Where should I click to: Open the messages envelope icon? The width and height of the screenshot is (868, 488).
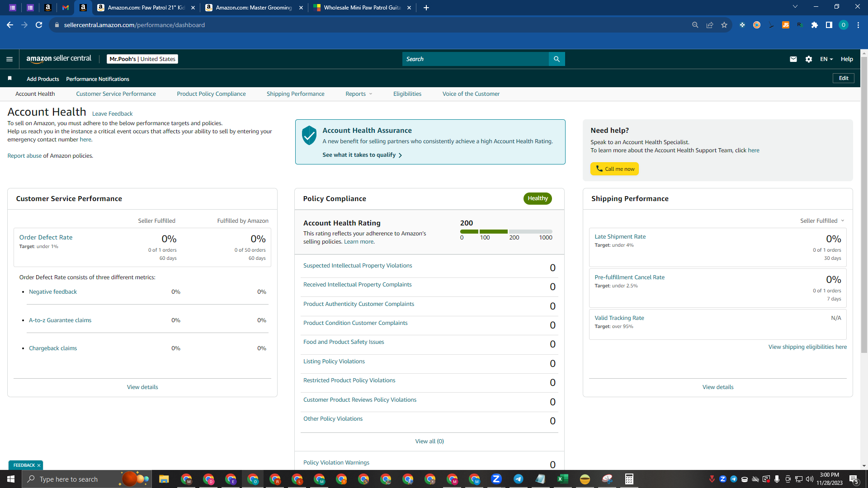pyautogui.click(x=793, y=59)
